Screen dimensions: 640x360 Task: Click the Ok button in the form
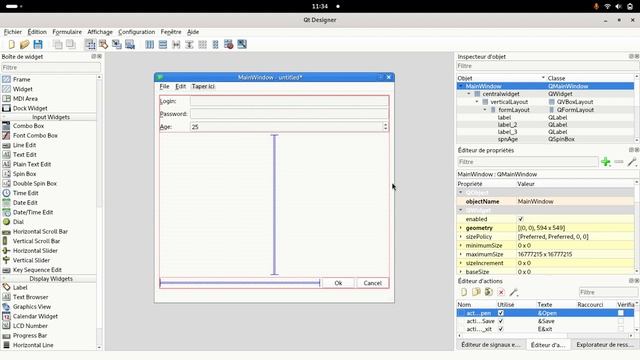tap(338, 283)
